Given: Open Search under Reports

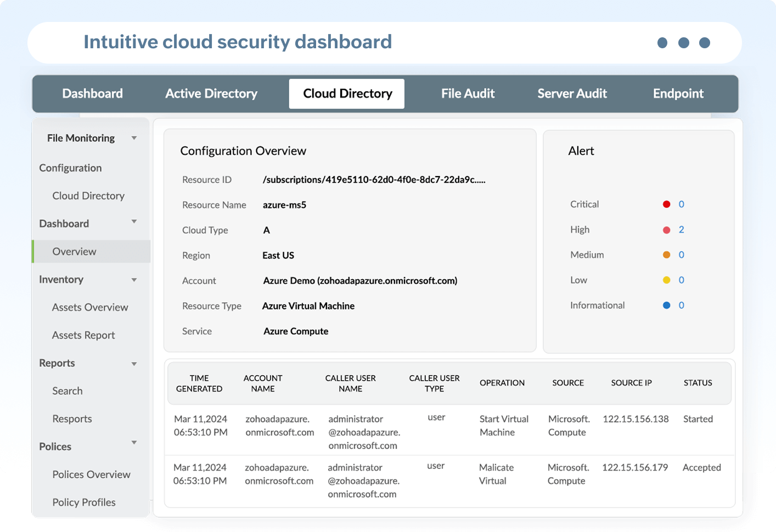Looking at the screenshot, I should click(68, 391).
